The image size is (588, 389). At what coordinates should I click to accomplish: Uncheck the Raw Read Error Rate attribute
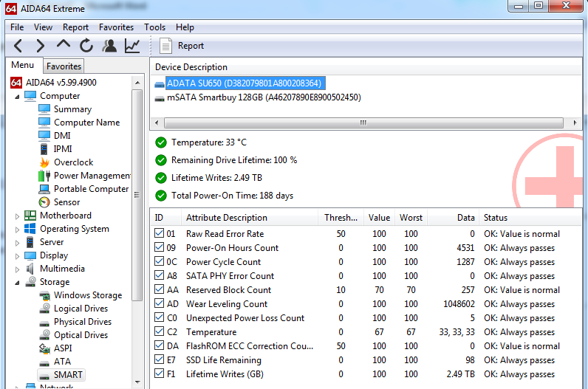(x=159, y=234)
